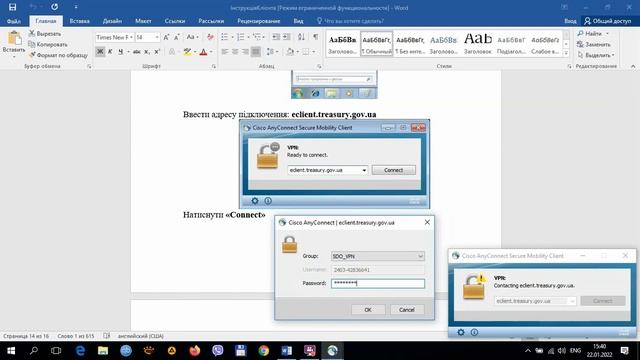
Task: Open the Paragraph dialog launcher in Абзац group
Action: (x=319, y=66)
